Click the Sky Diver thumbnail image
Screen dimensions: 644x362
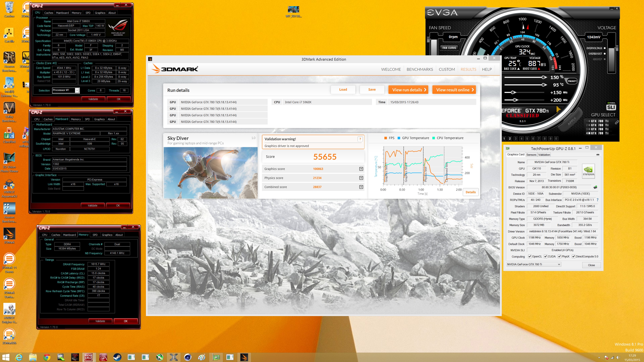point(210,173)
